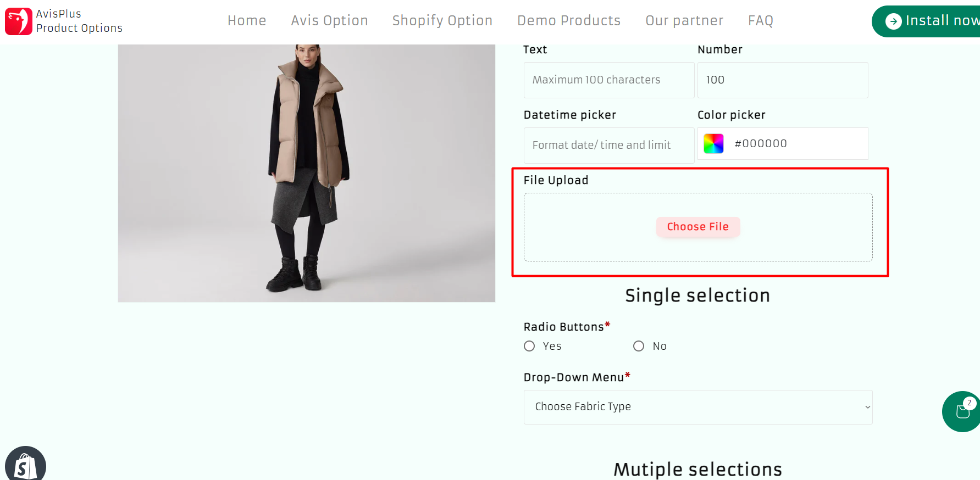Open the floating shopping cart icon
The image size is (980, 480).
click(962, 411)
